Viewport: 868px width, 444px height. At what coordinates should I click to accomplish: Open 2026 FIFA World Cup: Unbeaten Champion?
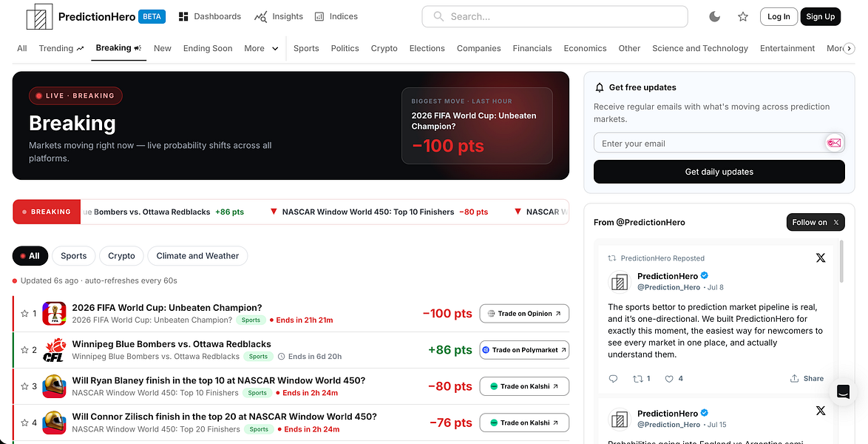coord(166,308)
